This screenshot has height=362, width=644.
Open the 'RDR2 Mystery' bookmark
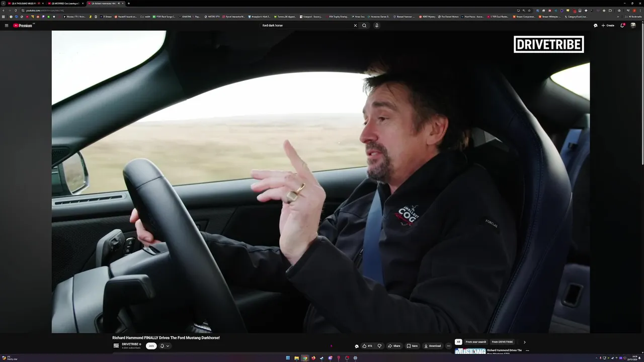(427, 17)
